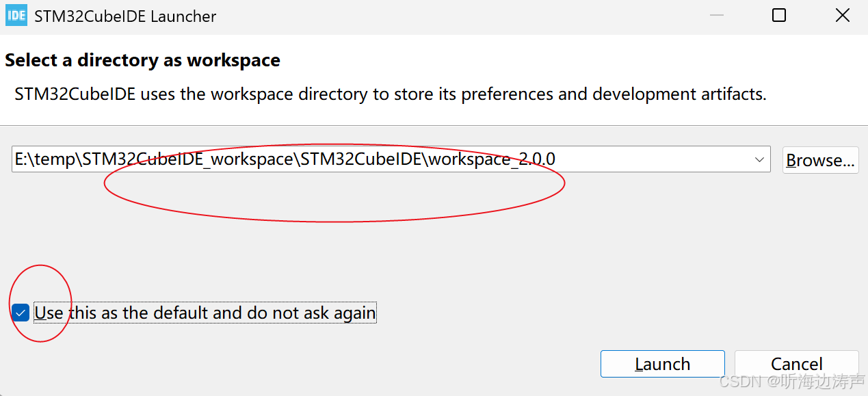
Task: Click the 'STM32CubeIDE_workspace' folder segment in path
Action: click(x=187, y=159)
